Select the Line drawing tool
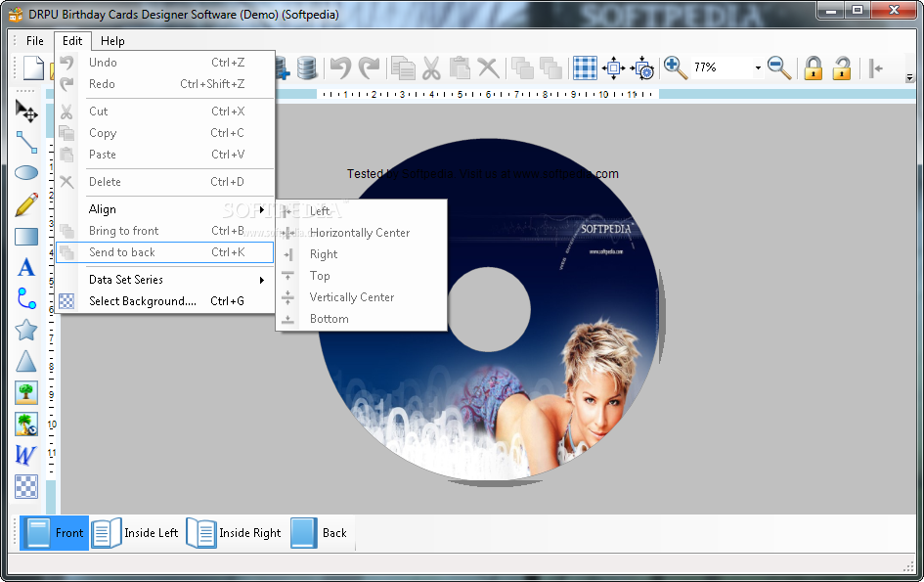This screenshot has width=924, height=582. (x=26, y=142)
